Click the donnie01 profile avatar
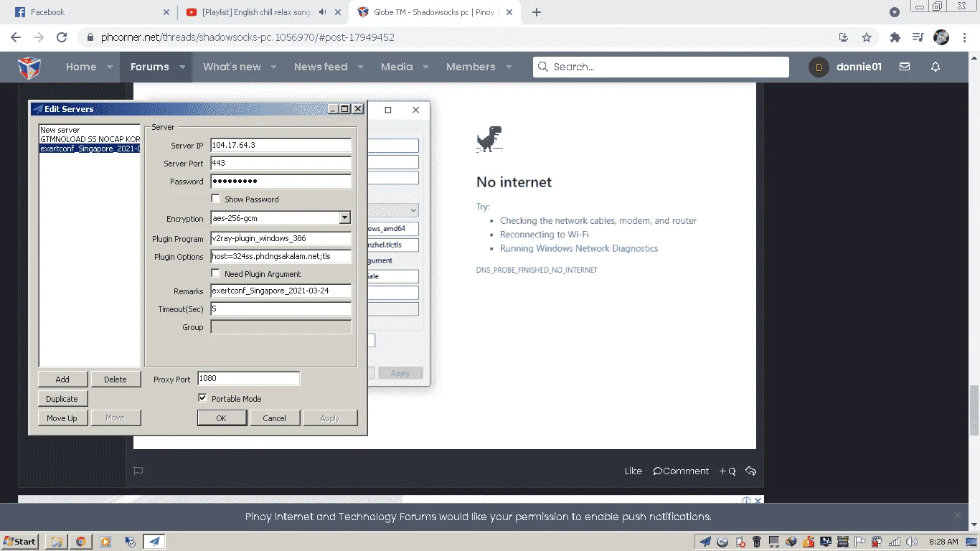This screenshot has width=980, height=551. (819, 67)
